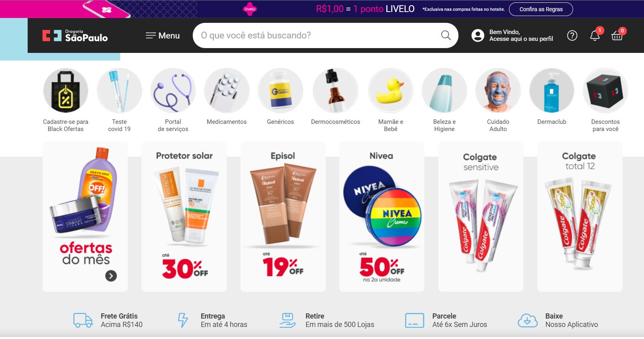644x339 pixels.
Task: Open the help question mark icon
Action: coord(572,36)
